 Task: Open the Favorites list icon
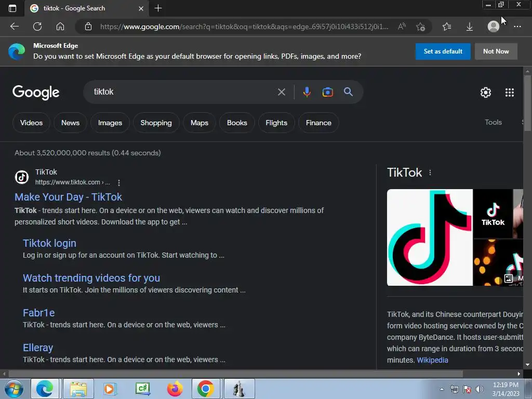pyautogui.click(x=447, y=26)
